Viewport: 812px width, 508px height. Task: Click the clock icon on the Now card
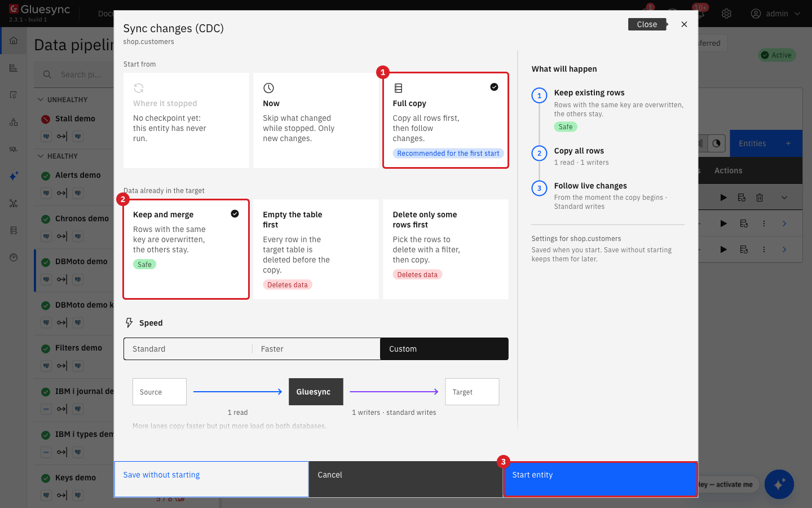(x=268, y=88)
